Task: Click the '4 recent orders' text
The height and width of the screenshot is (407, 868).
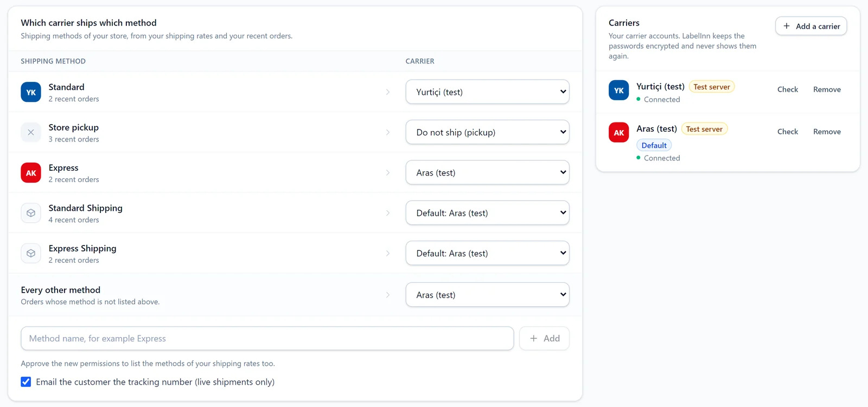Action: (74, 220)
